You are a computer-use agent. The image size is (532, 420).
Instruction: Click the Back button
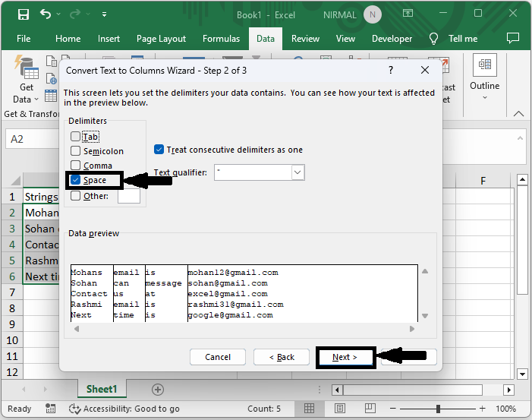pos(282,357)
